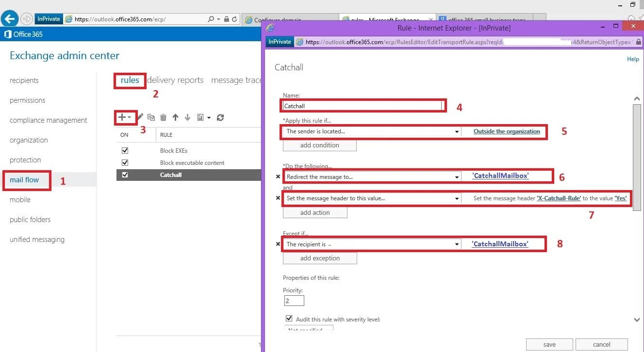Screen dimensions: 644x352
Task: Toggle the Block EXEs rule checkbox
Action: 125,151
